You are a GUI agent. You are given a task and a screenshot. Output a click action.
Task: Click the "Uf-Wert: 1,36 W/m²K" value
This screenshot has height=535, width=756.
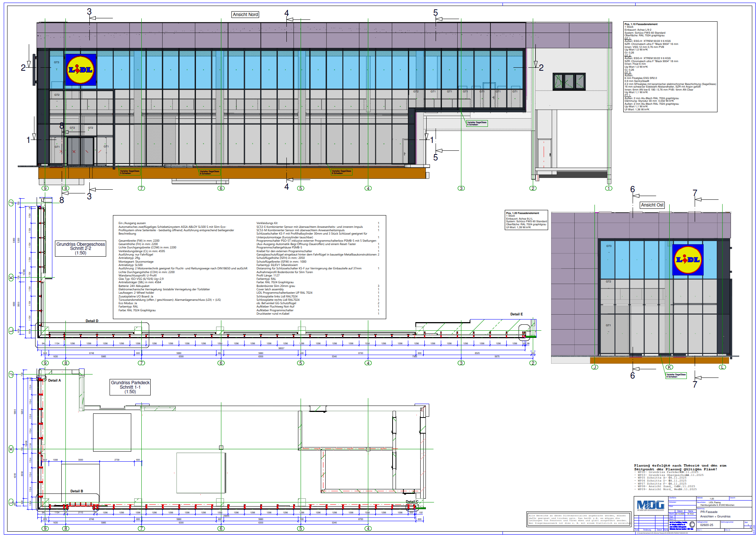coord(637,110)
